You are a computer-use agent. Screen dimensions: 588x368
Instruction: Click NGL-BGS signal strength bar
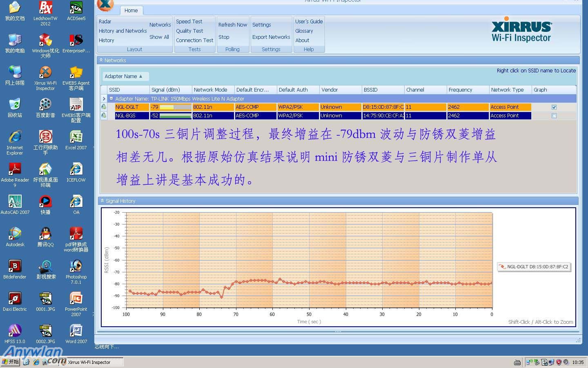pos(175,116)
